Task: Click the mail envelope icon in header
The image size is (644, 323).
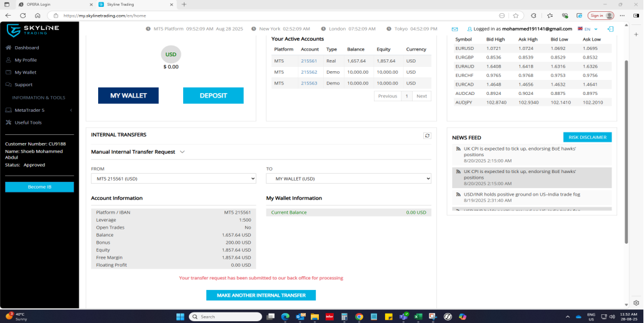Action: click(x=455, y=29)
